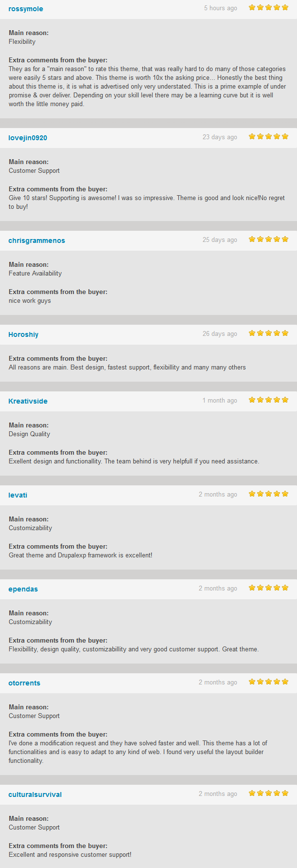Image resolution: width=297 pixels, height=868 pixels.
Task: Open levati's profile link
Action: point(17,495)
